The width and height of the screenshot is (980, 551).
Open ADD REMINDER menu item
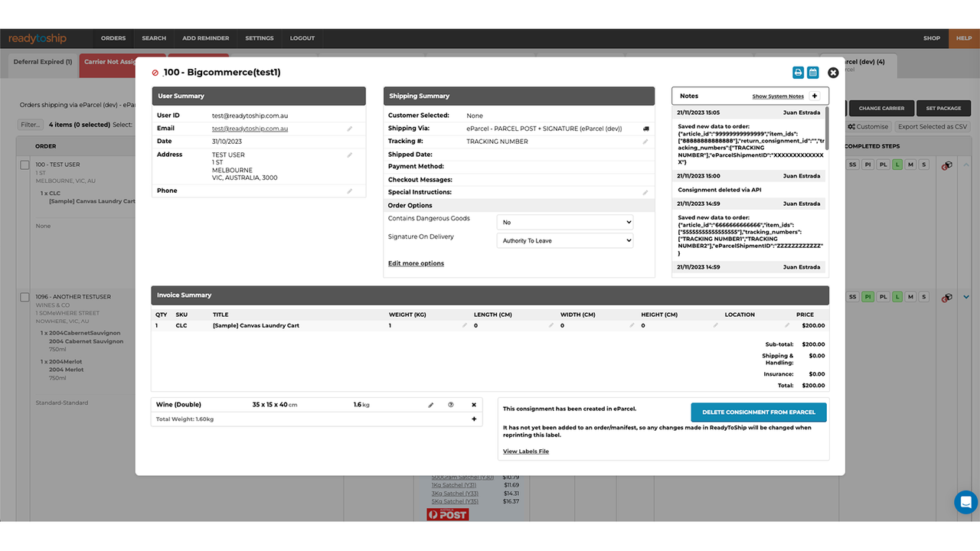[x=206, y=38]
